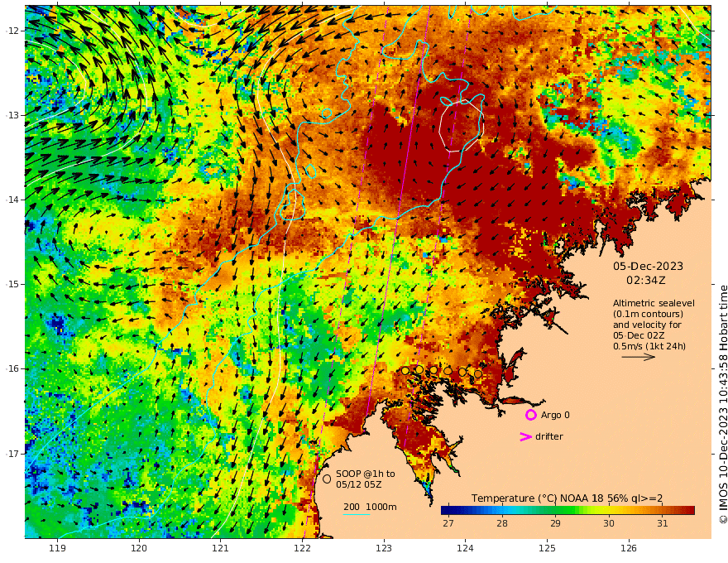Click the 'drifter' legend label
The image size is (728, 563).
[549, 436]
